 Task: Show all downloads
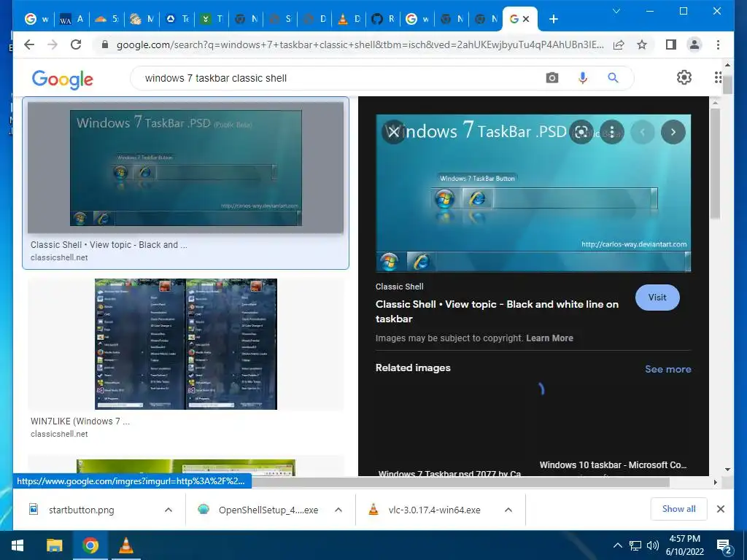(678, 509)
